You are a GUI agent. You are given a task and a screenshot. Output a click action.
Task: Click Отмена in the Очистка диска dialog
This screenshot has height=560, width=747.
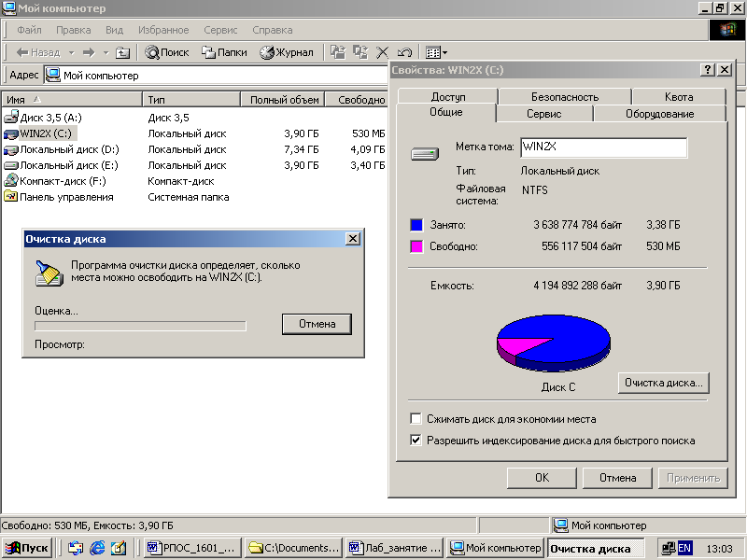pos(317,324)
